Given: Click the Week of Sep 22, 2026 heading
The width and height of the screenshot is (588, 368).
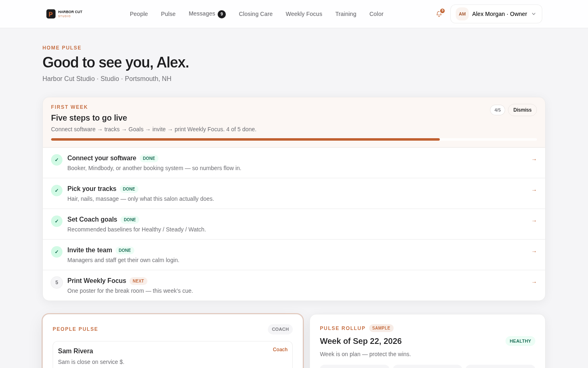Looking at the screenshot, I should coord(361,341).
